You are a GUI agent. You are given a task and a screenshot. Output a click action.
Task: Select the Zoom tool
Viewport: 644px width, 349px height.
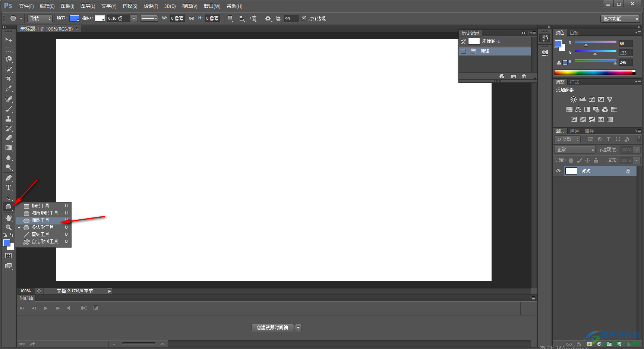[x=8, y=227]
